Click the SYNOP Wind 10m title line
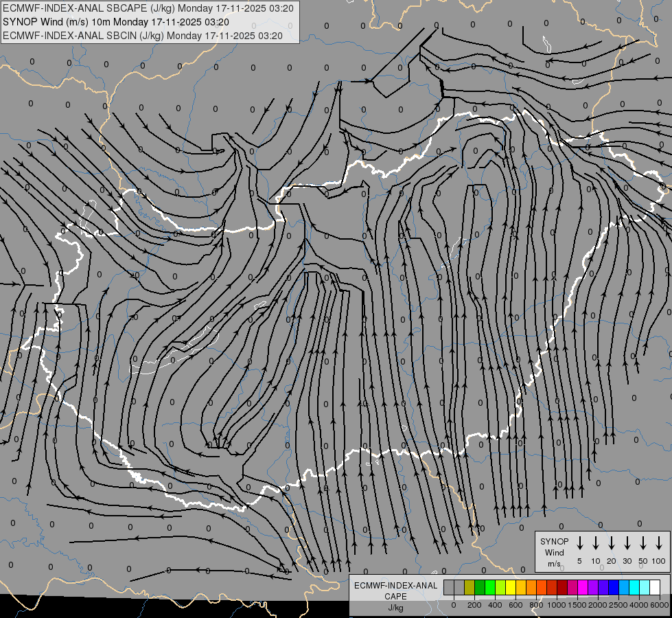The image size is (672, 618). coord(116,22)
